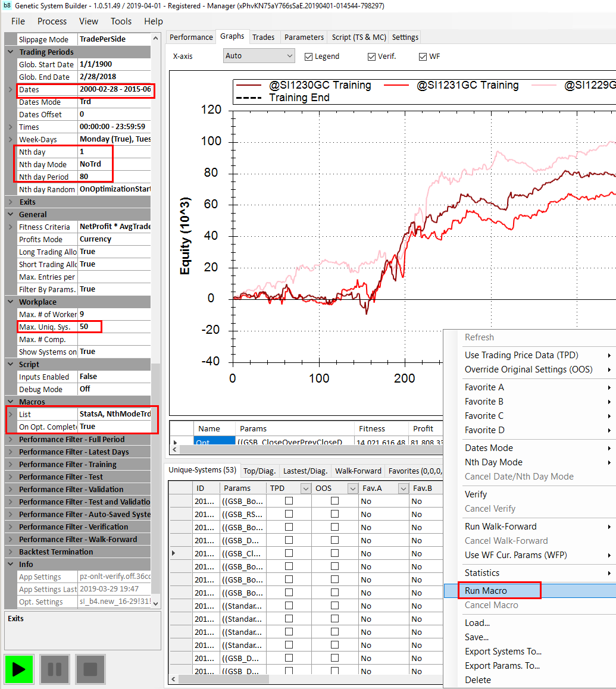Open the Process menu
Screen dimensions: 616x689
coord(52,21)
